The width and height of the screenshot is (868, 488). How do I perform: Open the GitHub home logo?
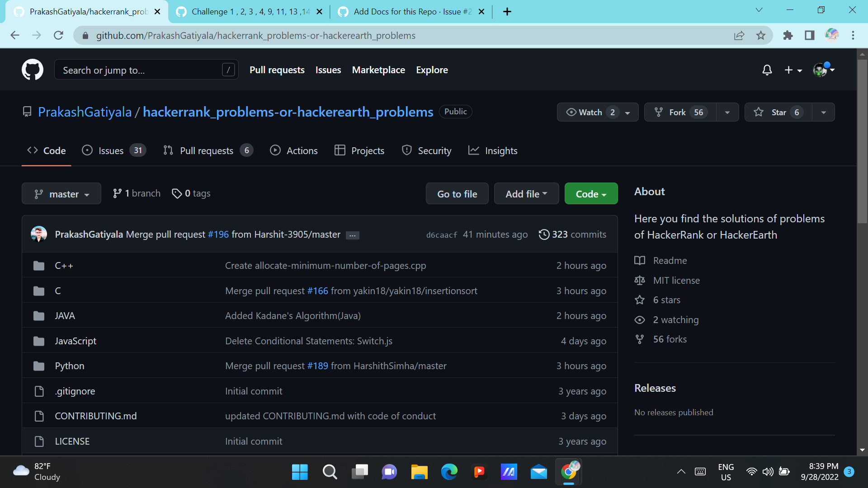click(x=33, y=70)
